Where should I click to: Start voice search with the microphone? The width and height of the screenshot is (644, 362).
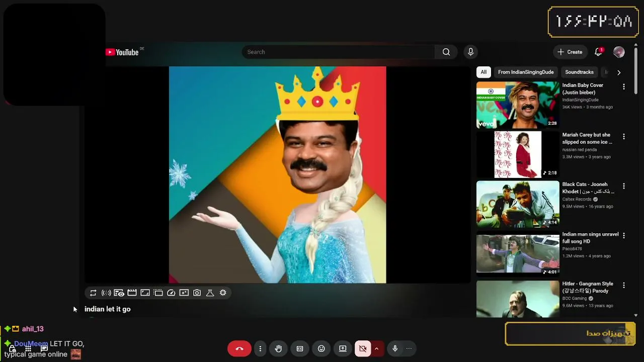pyautogui.click(x=470, y=52)
